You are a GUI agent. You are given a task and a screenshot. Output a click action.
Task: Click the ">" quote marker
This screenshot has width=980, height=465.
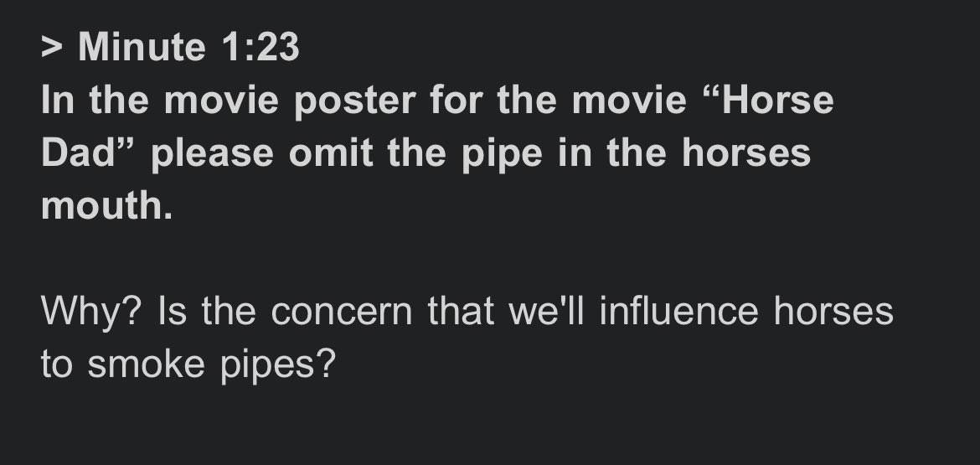click(x=52, y=47)
